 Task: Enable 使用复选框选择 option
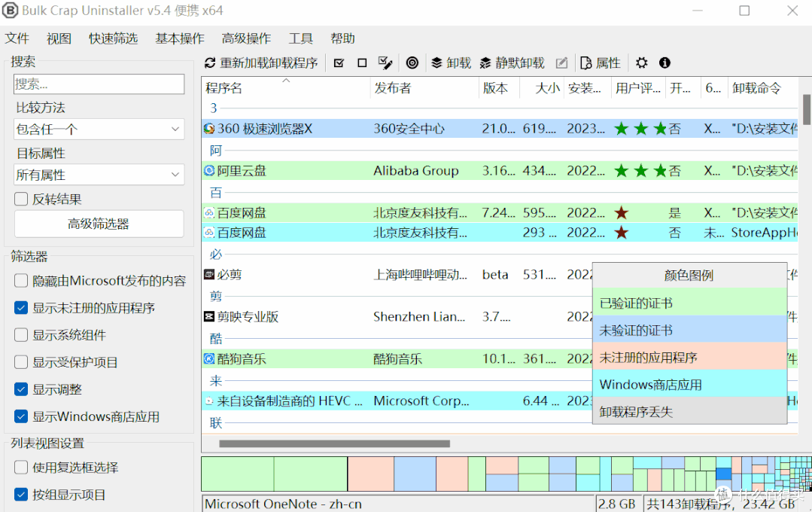[x=21, y=468]
